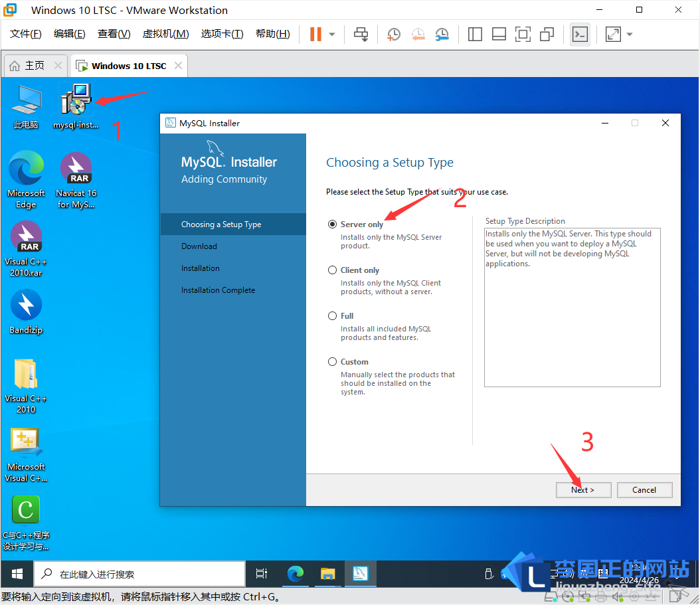Choose the Custom setup type

(x=332, y=362)
